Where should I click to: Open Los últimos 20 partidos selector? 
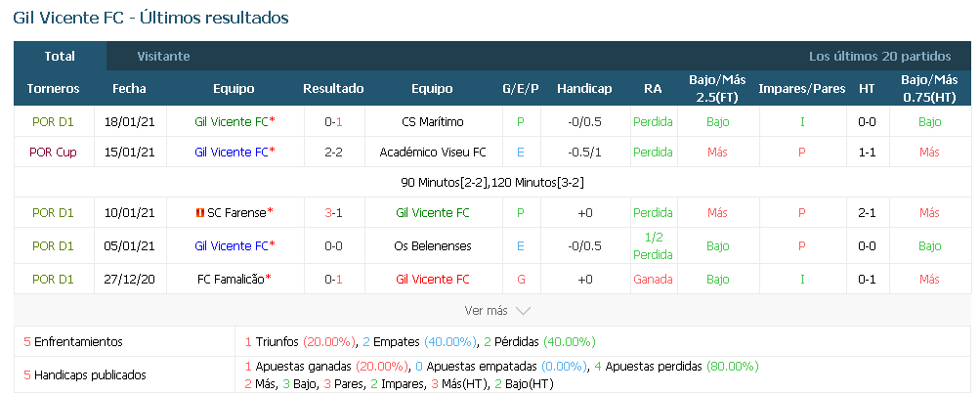click(880, 57)
